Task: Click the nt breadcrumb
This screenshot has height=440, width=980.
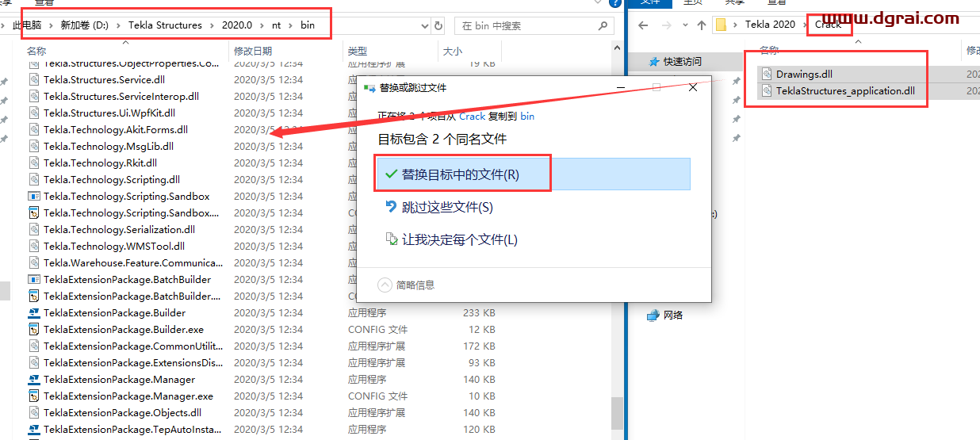Action: coord(277,25)
